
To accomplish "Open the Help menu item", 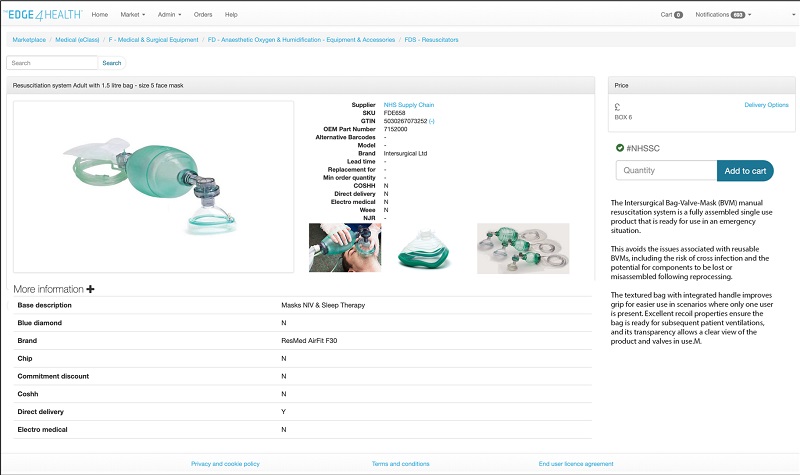I will click(x=231, y=15).
